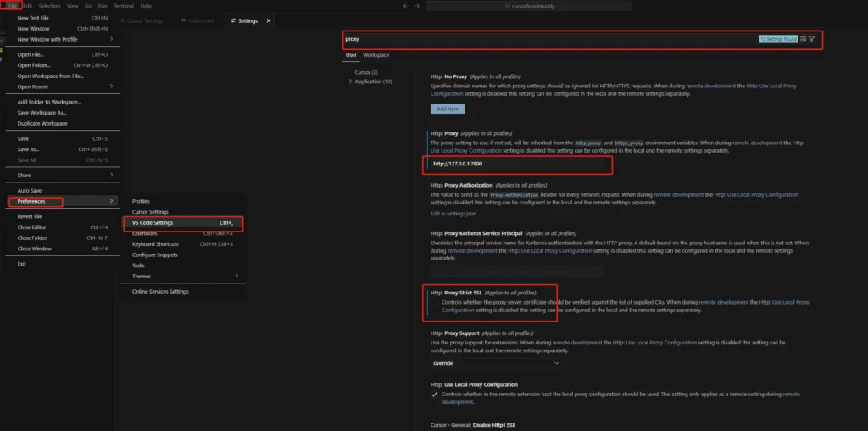Switch to Workspace settings scope tab
Image resolution: width=868 pixels, height=431 pixels.
(x=376, y=55)
